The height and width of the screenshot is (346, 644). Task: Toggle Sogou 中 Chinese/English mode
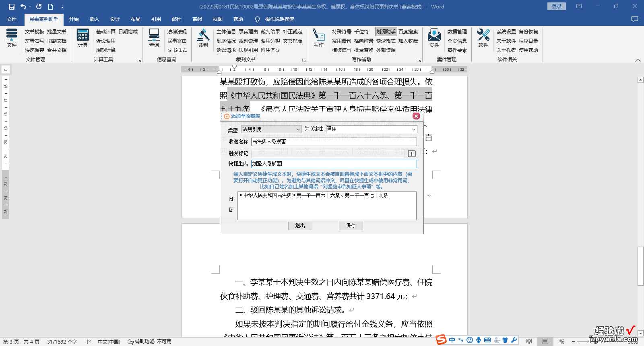pyautogui.click(x=452, y=340)
